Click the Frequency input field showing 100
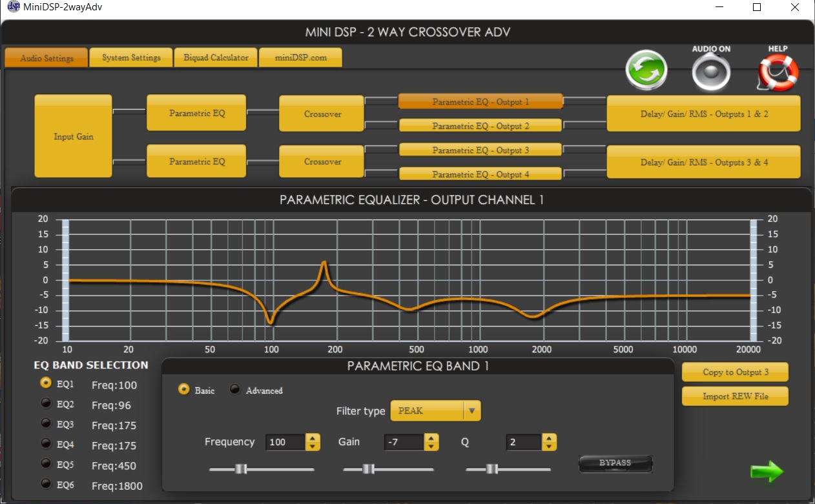The image size is (815, 504). 285,442
